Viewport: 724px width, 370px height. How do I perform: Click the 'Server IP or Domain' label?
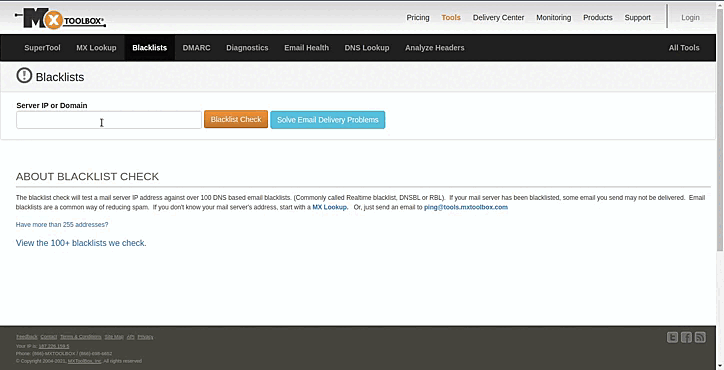52,105
